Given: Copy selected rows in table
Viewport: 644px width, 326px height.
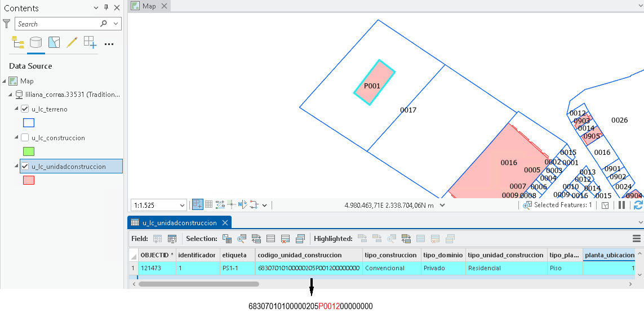Looking at the screenshot, I should click(x=300, y=239).
